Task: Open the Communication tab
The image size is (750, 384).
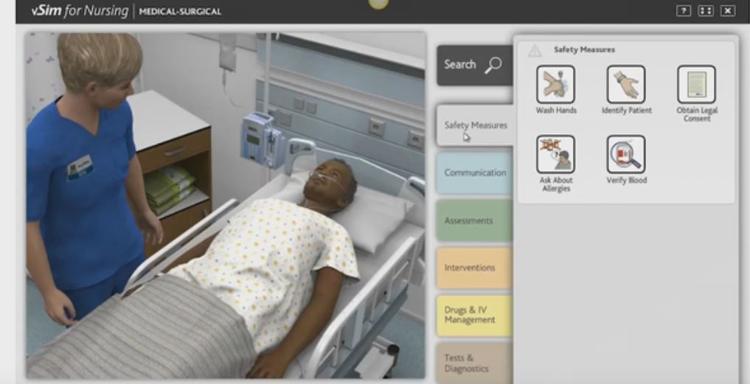Action: [475, 173]
